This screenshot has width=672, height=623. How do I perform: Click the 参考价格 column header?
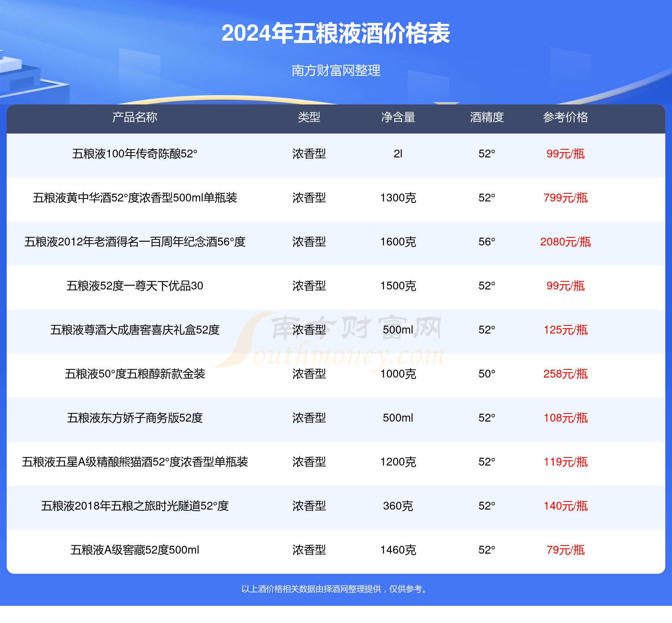pos(566,117)
